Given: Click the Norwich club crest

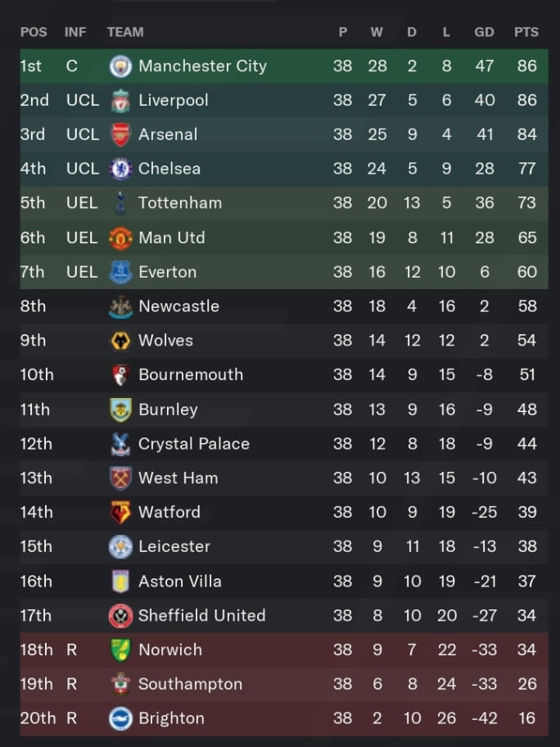Looking at the screenshot, I should pyautogui.click(x=120, y=650).
